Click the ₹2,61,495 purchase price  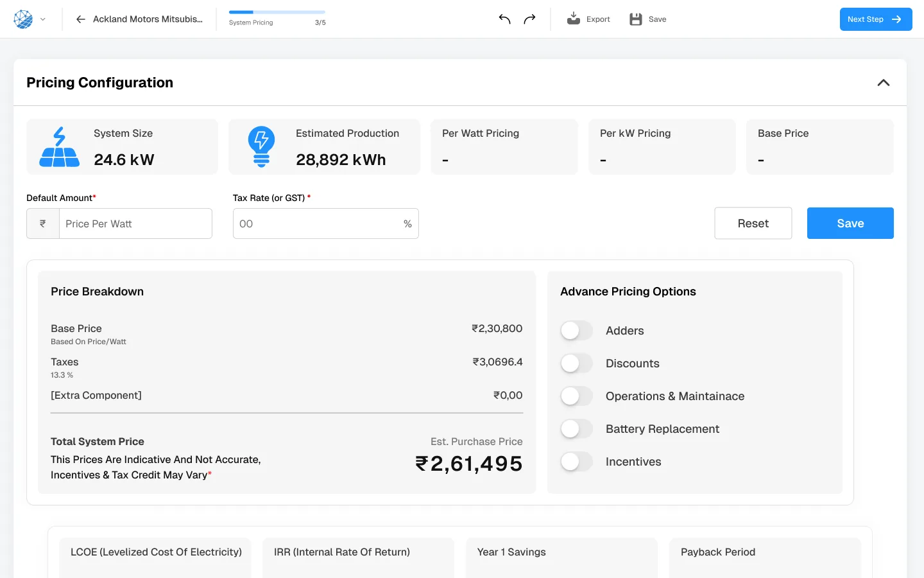click(x=469, y=464)
